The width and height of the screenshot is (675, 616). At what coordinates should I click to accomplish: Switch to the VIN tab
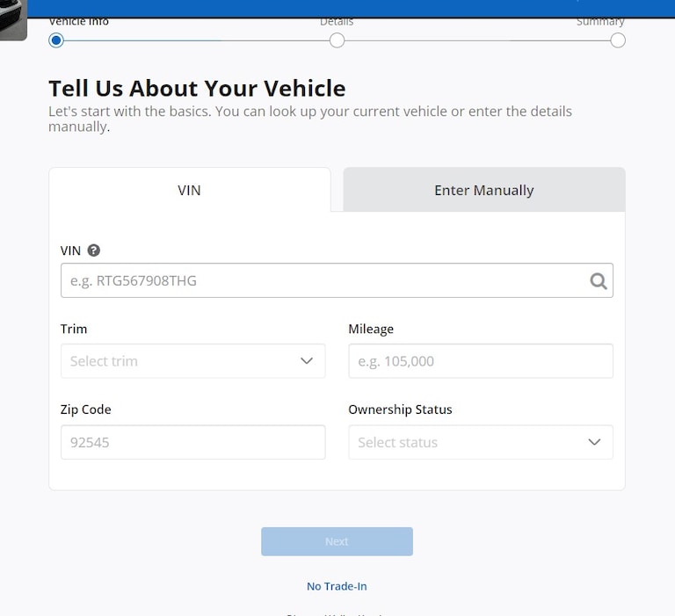(x=189, y=190)
